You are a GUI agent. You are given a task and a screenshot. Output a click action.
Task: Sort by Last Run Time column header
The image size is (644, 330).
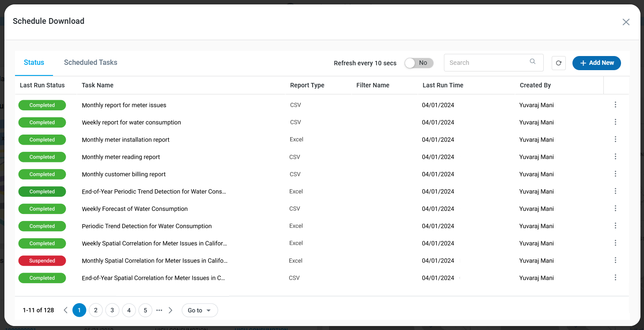[443, 85]
